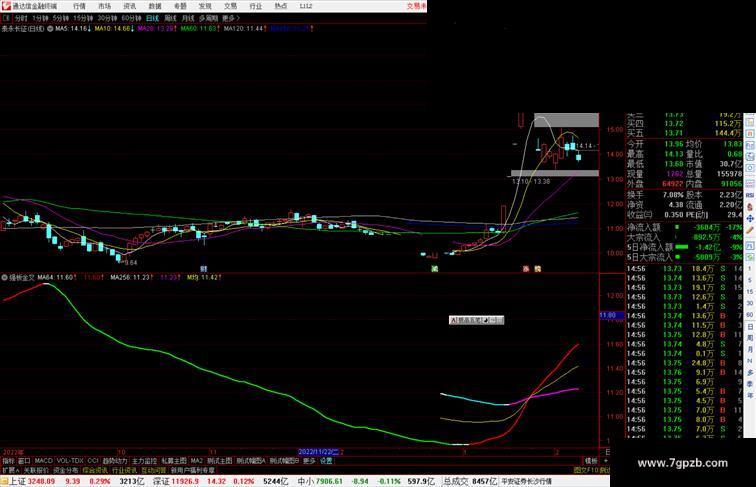Select the VOL-TDX indicator
Image resolution: width=756 pixels, height=487 pixels.
[70, 461]
